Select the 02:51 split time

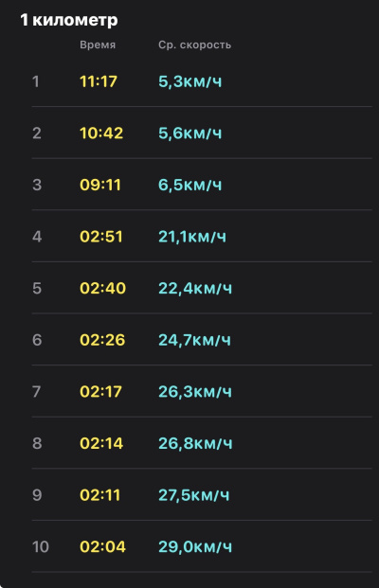coord(101,237)
